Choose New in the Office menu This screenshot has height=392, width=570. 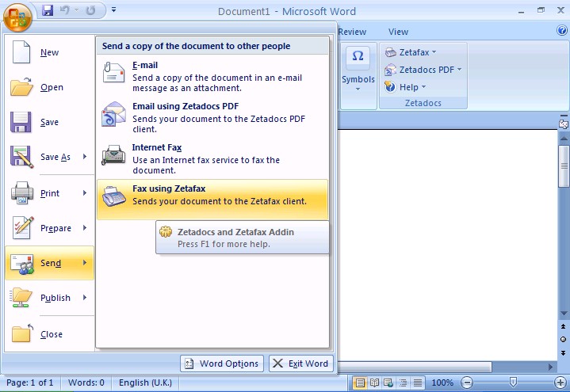[x=49, y=52]
